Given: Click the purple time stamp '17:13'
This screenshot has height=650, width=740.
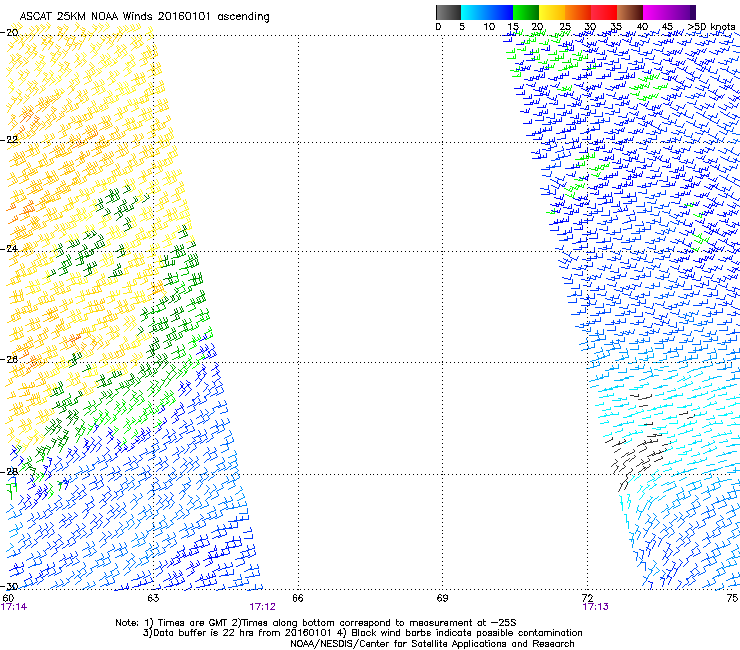Looking at the screenshot, I should [596, 607].
